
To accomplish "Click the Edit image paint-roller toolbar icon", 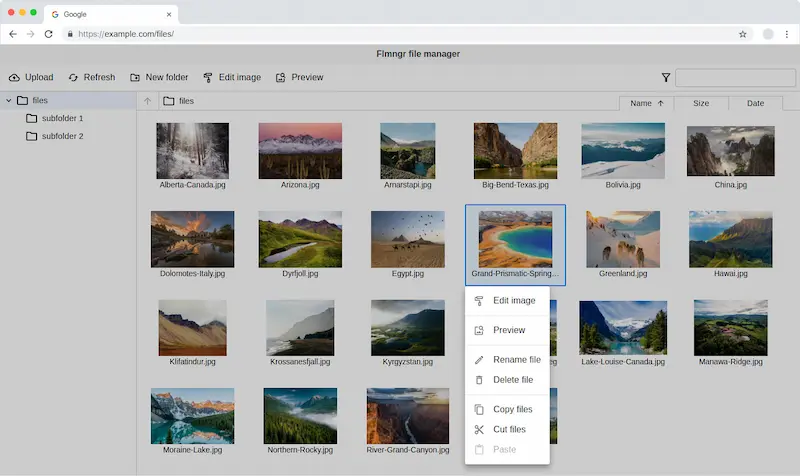I will pos(208,78).
